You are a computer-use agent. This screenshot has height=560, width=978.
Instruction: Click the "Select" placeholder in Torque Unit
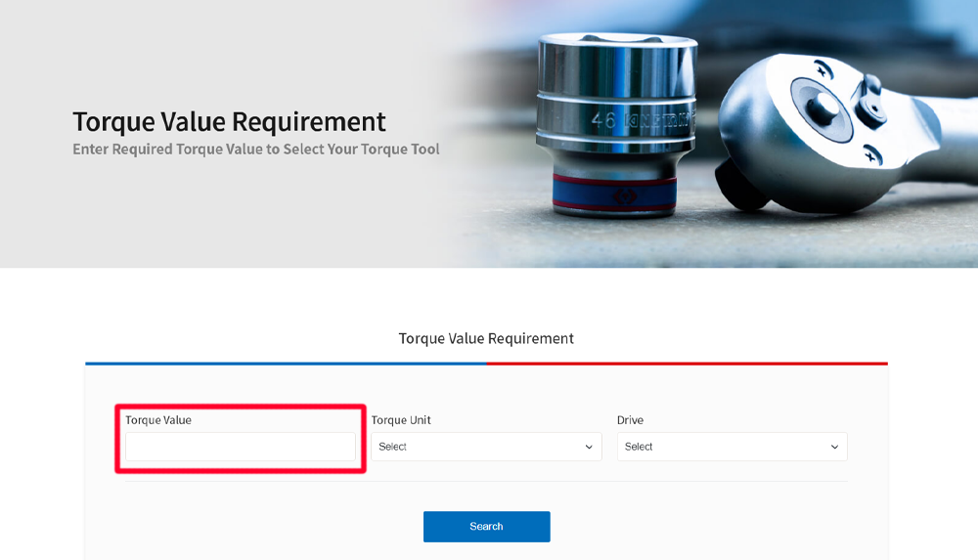point(393,447)
